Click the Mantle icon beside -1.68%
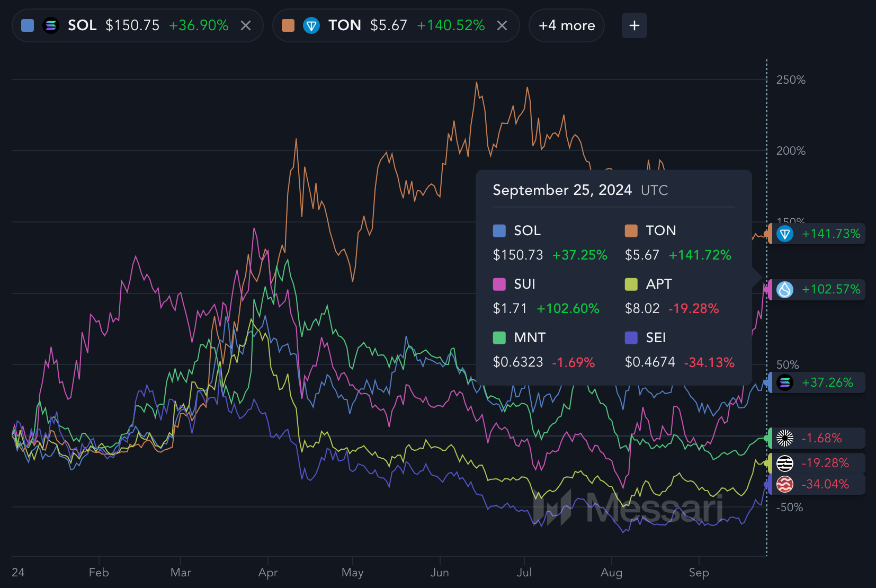Screen dimensions: 876x588 [785, 438]
